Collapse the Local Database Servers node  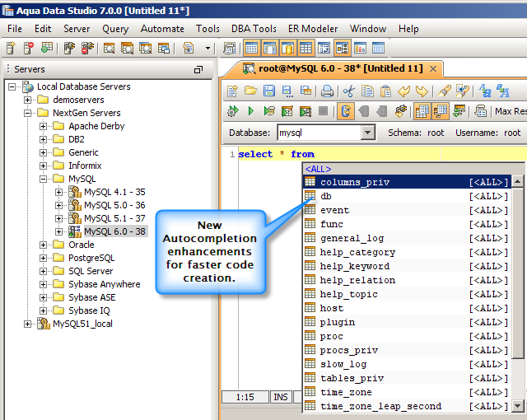click(12, 86)
